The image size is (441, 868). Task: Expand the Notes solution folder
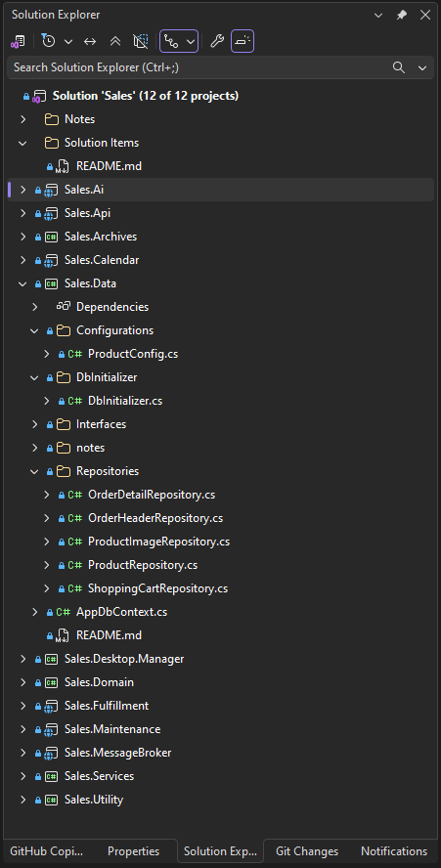[x=22, y=119]
